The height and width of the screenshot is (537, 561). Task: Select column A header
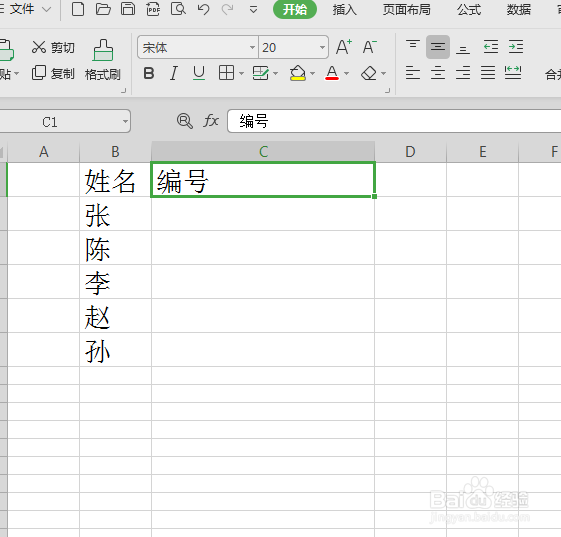click(44, 152)
